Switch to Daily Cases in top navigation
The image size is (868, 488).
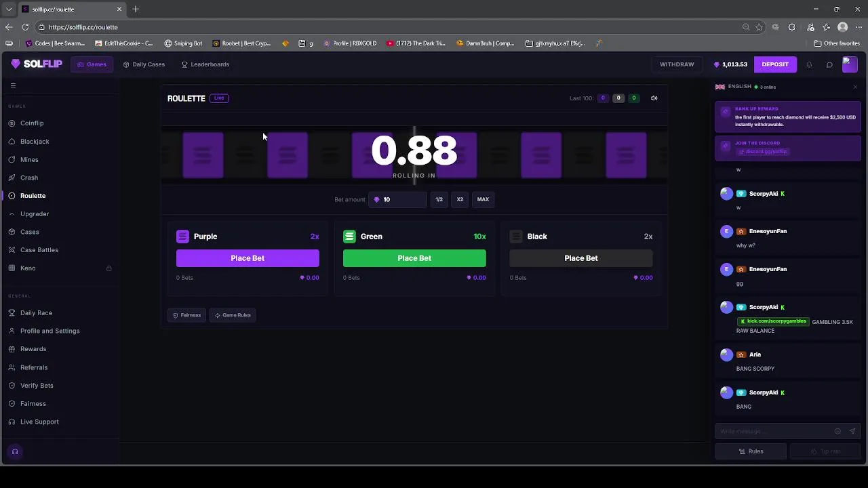144,64
